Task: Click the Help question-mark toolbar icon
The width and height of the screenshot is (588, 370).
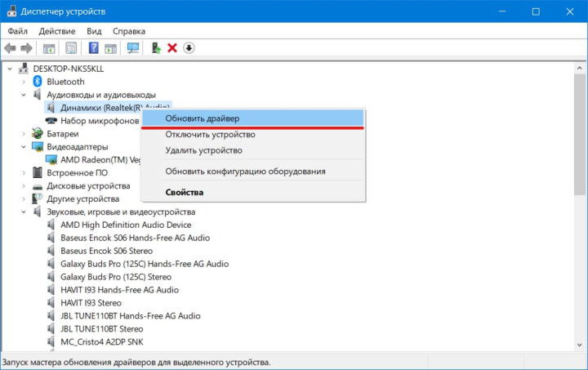Action: click(94, 48)
